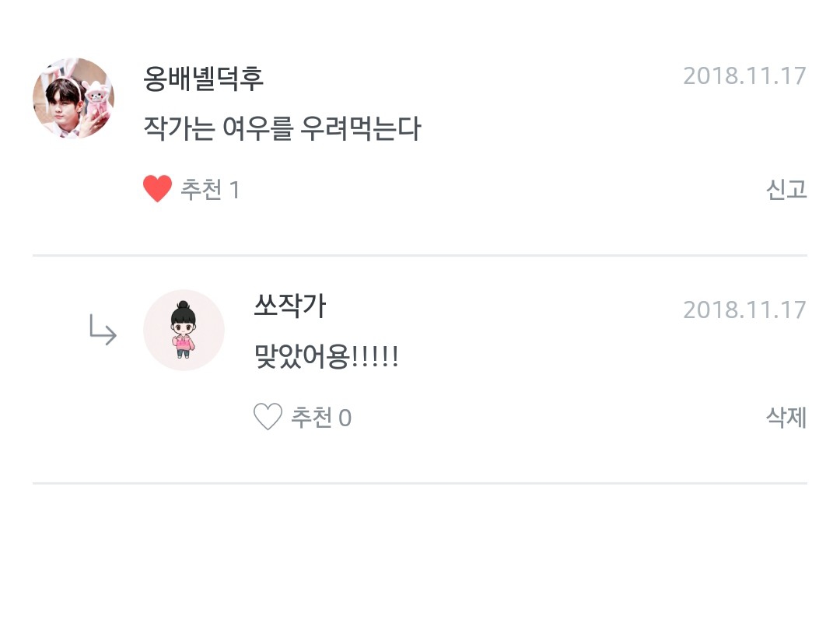Viewport: 840px width, 630px height.
Task: Tap the filled red heart icon
Action: [157, 189]
